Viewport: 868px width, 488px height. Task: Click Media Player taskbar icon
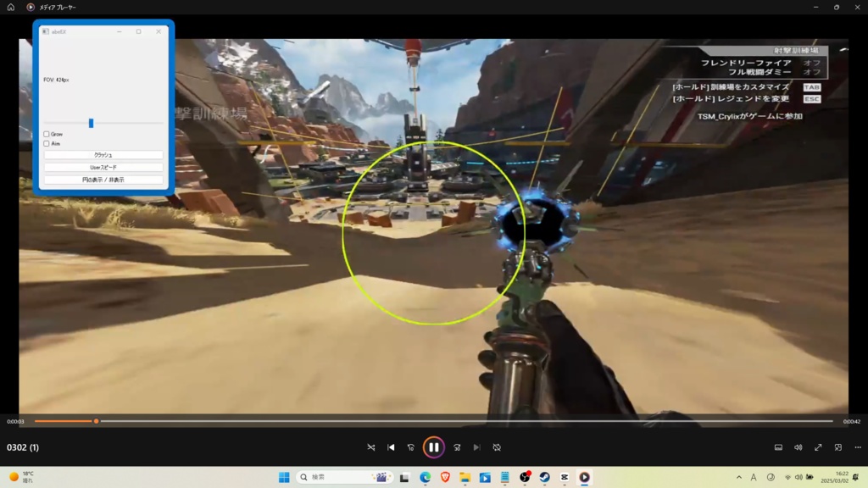tap(585, 477)
